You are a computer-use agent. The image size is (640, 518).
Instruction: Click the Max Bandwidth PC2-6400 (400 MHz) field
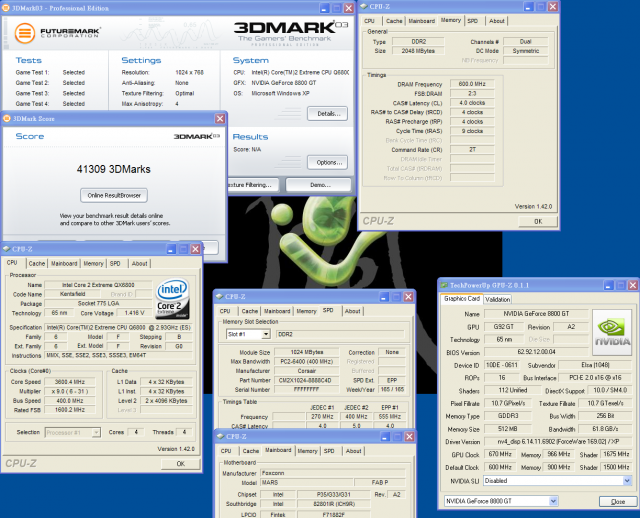307,361
